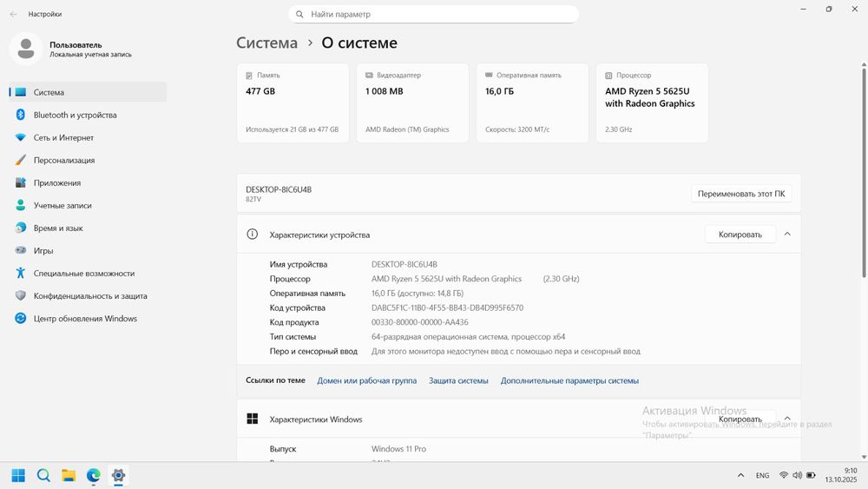Click the Найти параметр search field
868x489 pixels.
coord(434,14)
